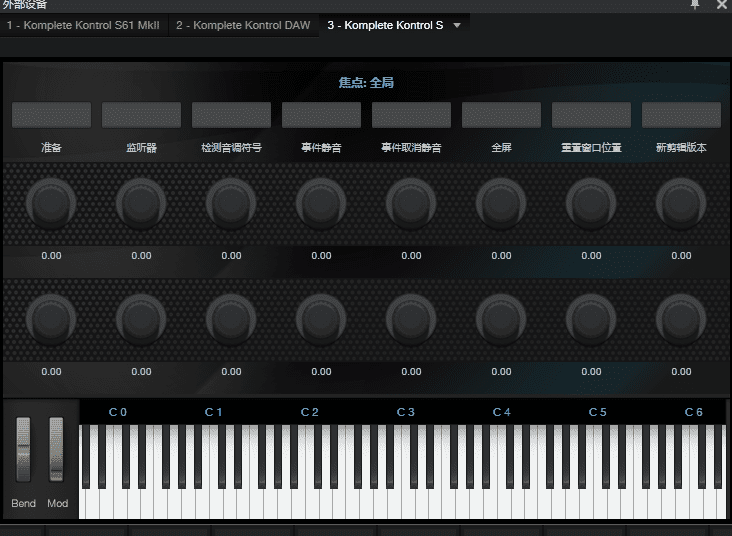Click the gray button above 重置窗口位置
The image size is (732, 536).
point(591,115)
